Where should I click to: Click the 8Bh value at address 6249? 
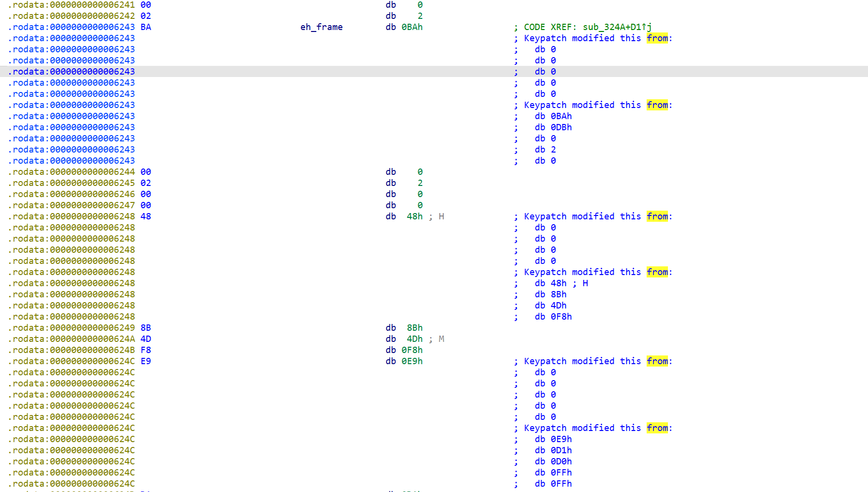tap(414, 328)
